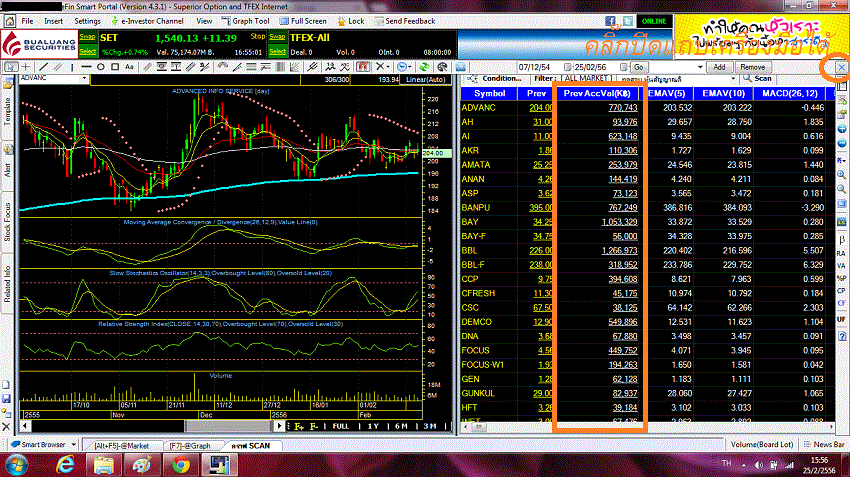Click the magnifier Scan button
Screen dimensions: 850x477
pyautogui.click(x=757, y=79)
